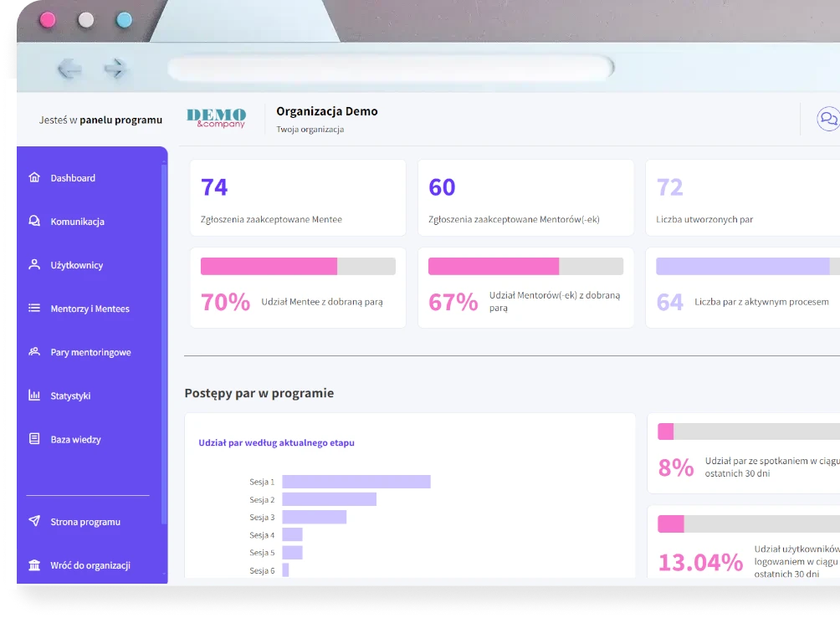Click the "Twoja organizacja" subtitle

[x=310, y=129]
